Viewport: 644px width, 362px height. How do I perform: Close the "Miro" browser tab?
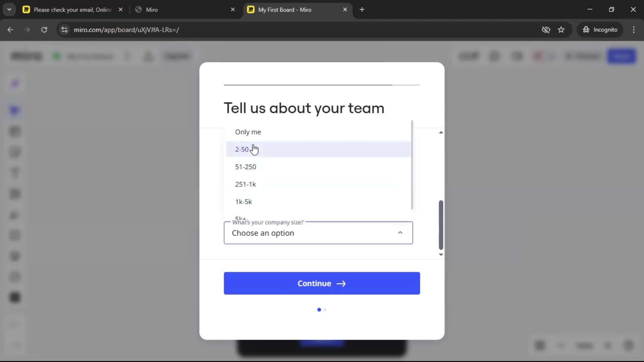click(233, 10)
